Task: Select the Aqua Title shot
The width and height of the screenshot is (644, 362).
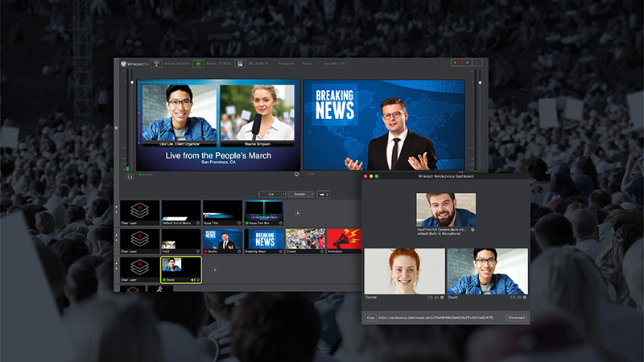Action: [x=222, y=212]
